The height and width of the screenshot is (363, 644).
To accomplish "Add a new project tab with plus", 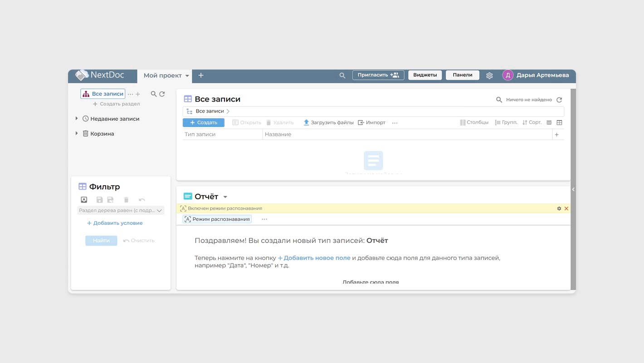I will click(x=201, y=75).
